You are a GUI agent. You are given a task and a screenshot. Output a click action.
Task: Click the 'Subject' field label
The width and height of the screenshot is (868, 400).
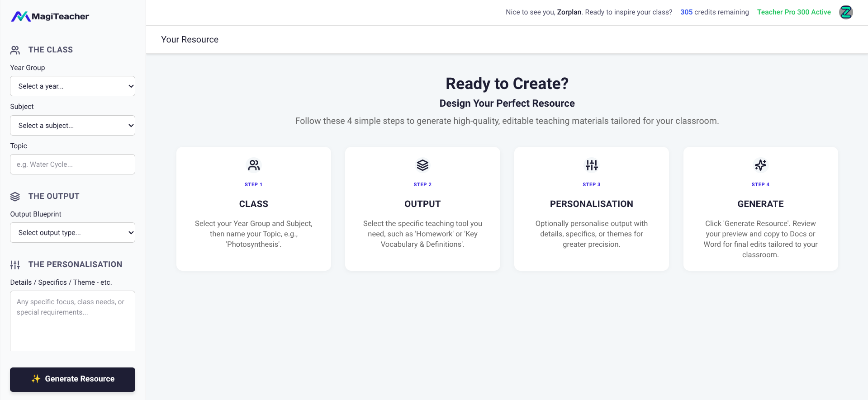(22, 107)
